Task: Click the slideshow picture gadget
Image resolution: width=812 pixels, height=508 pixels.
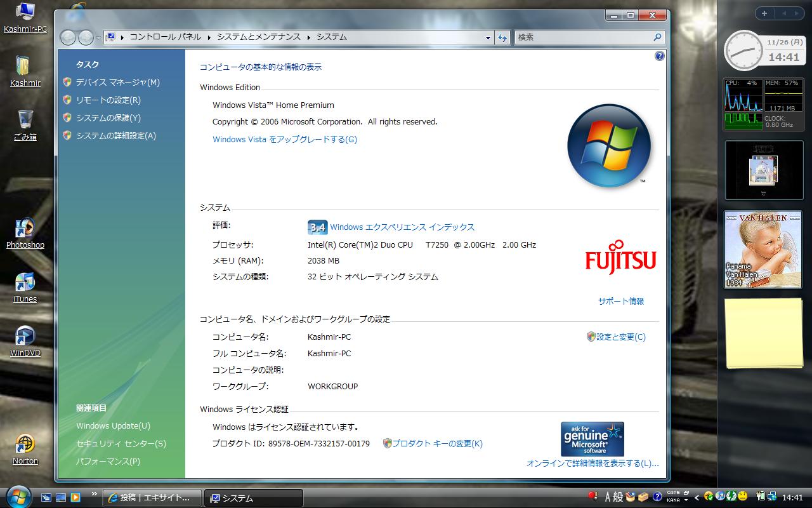Action: pyautogui.click(x=764, y=170)
